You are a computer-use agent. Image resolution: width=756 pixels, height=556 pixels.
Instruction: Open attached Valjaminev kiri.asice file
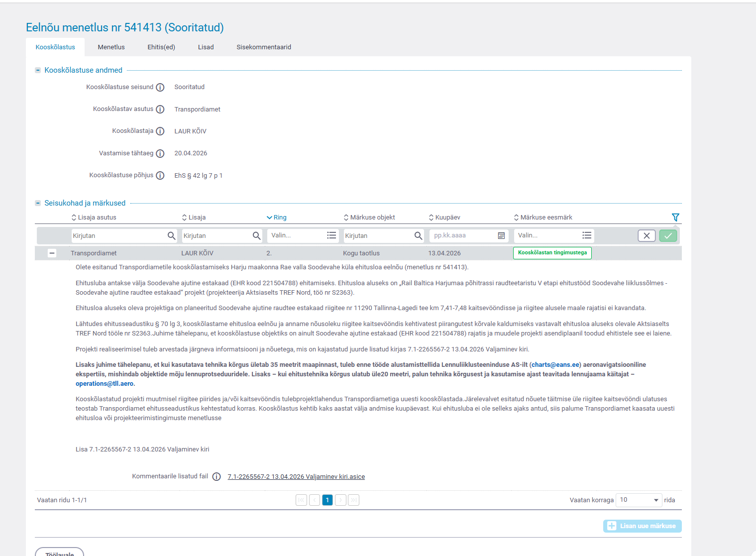pos(296,477)
